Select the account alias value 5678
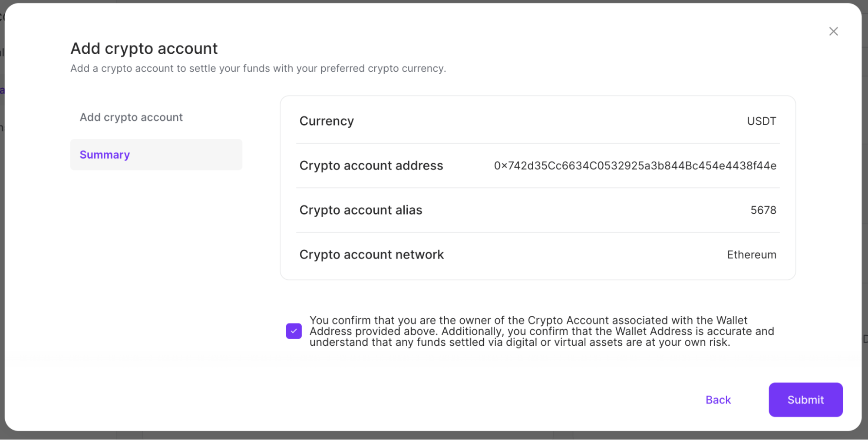 [763, 210]
